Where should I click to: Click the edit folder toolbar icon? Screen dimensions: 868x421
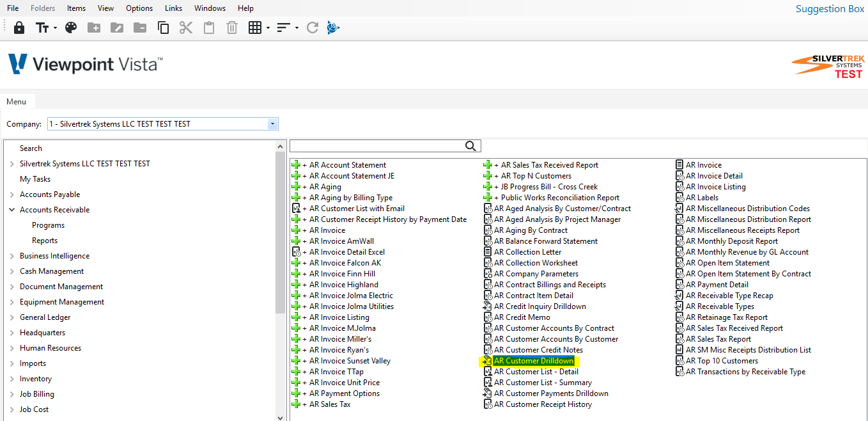pyautogui.click(x=117, y=28)
